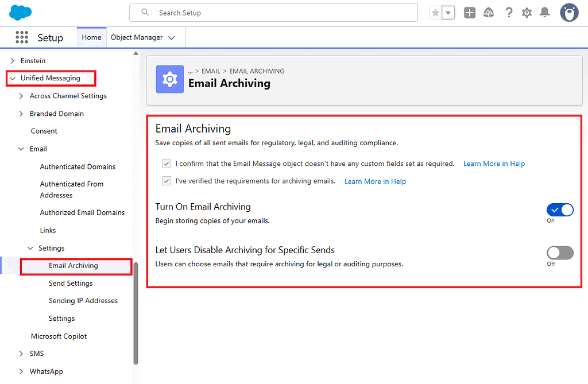Open the notifications bell

(x=544, y=13)
